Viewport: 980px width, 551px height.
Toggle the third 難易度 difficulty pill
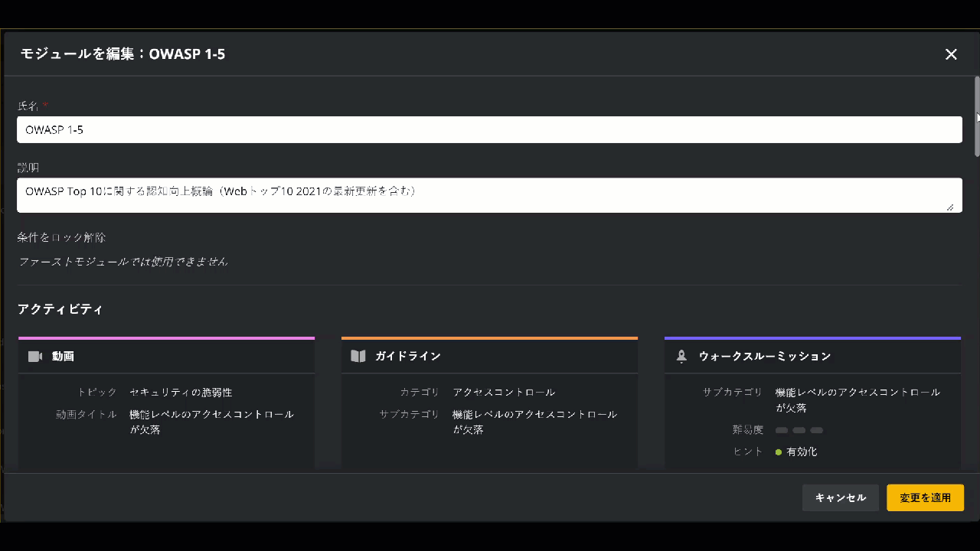pyautogui.click(x=816, y=430)
